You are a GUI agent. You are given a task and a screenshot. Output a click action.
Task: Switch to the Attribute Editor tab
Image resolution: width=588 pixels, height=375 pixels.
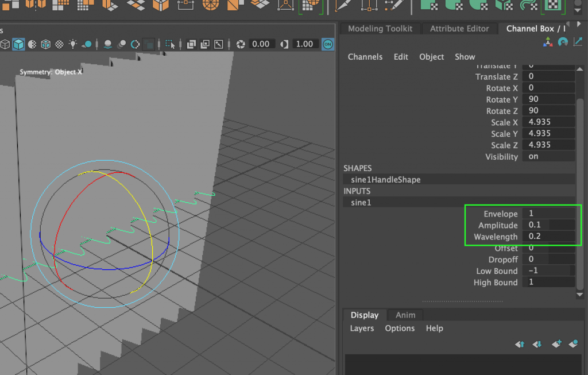click(x=459, y=28)
